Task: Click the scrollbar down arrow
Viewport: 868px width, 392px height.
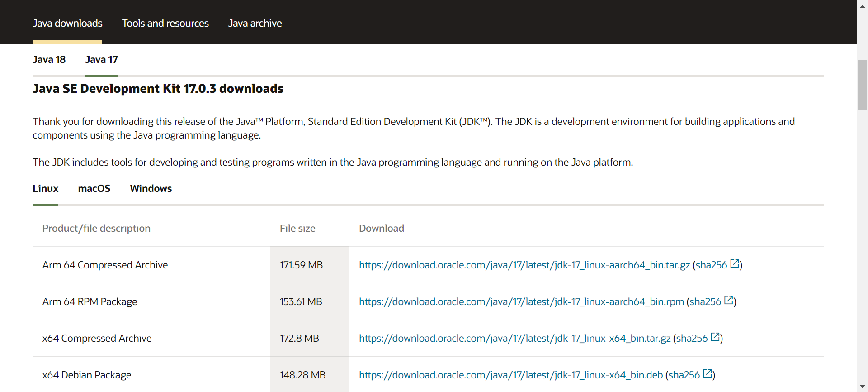Action: click(862, 386)
